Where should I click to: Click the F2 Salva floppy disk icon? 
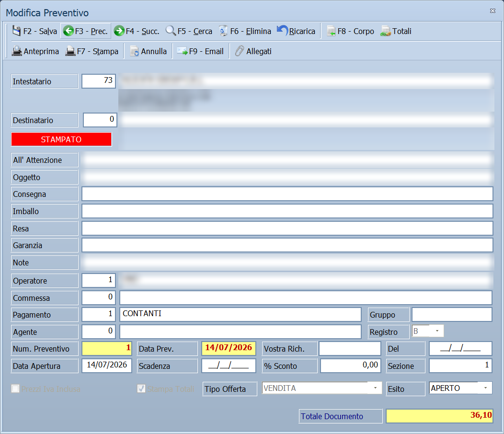point(16,31)
